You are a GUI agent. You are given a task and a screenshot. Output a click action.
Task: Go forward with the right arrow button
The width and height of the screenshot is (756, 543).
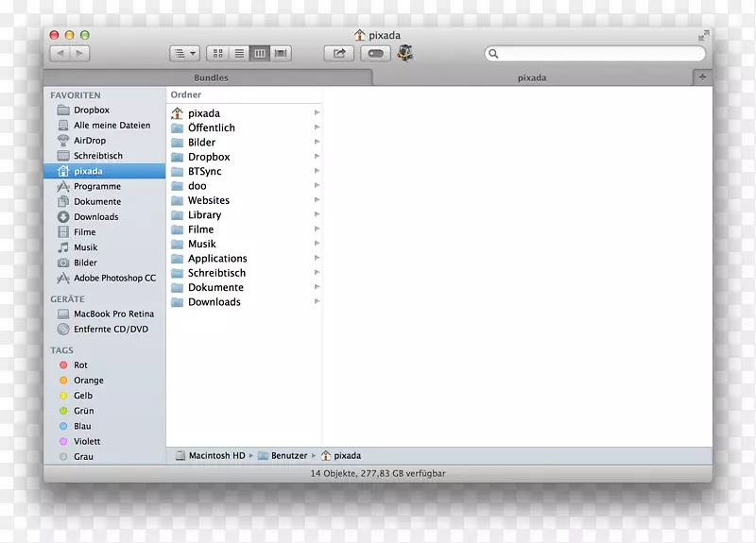click(x=79, y=54)
